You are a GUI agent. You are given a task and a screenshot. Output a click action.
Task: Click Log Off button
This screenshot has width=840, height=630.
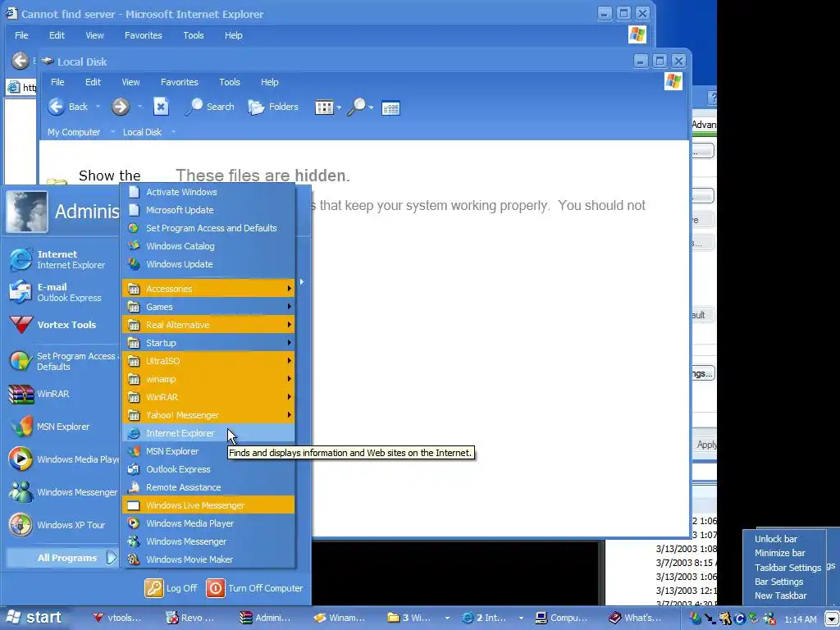[x=171, y=588]
